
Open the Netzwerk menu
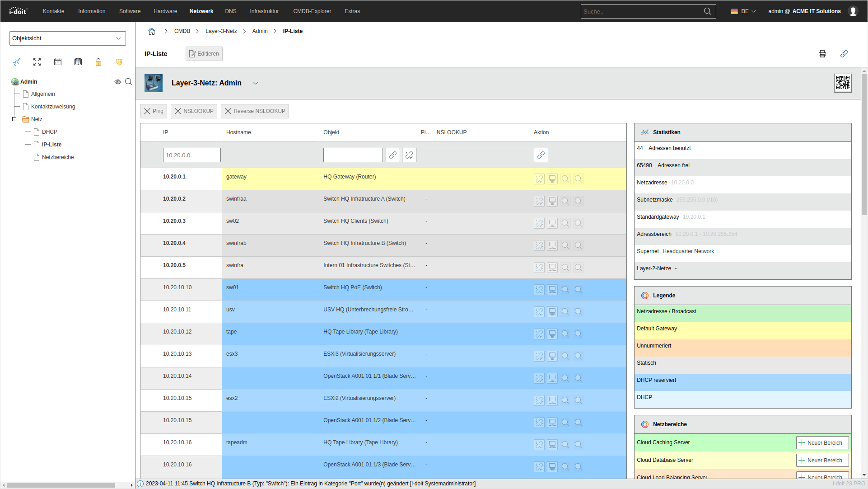click(201, 11)
